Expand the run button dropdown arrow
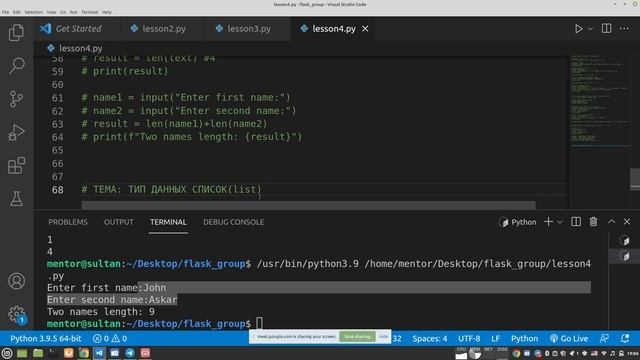This screenshot has width=640, height=360. tap(590, 29)
